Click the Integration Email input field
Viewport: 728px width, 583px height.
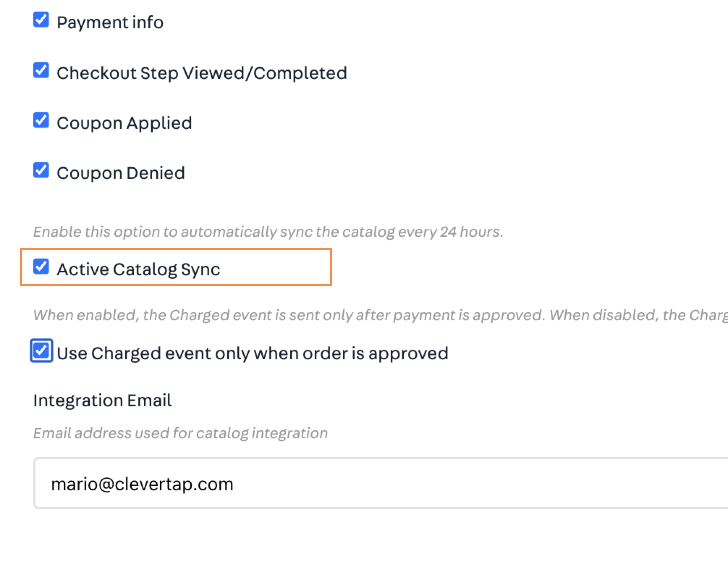pyautogui.click(x=381, y=483)
